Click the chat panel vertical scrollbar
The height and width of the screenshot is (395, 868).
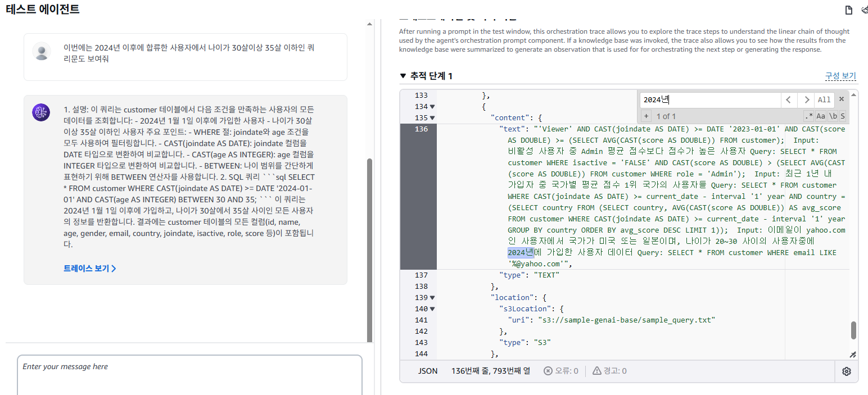(369, 250)
